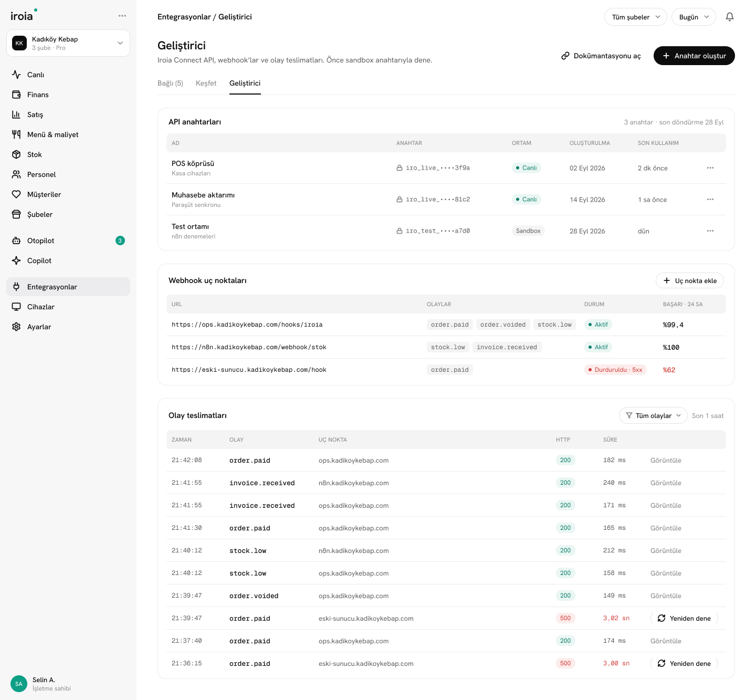Expand the Tüm olaylar filter dropdown
This screenshot has height=700, width=756.
point(653,415)
